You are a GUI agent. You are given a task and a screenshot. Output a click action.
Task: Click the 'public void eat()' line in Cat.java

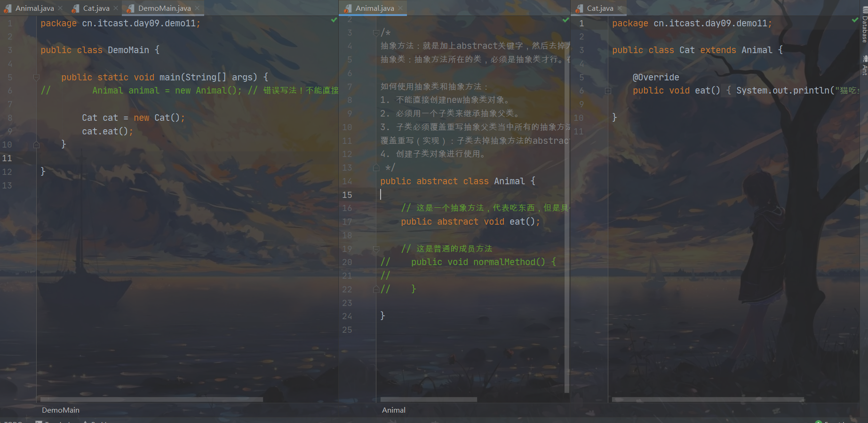click(746, 90)
